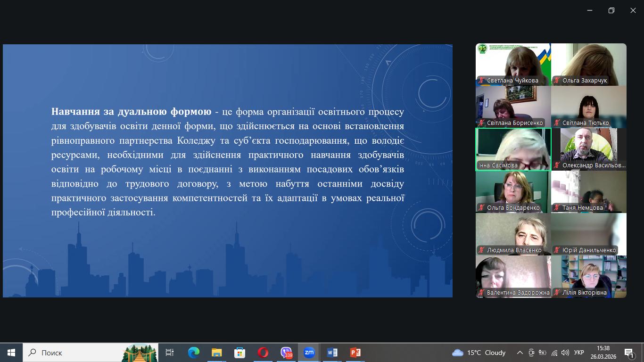
Task: Open Microsoft Edge browser
Action: 193,353
